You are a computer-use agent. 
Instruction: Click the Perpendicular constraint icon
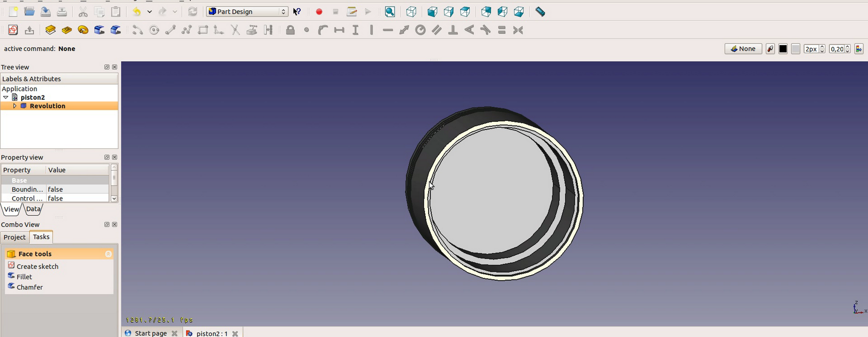click(453, 30)
